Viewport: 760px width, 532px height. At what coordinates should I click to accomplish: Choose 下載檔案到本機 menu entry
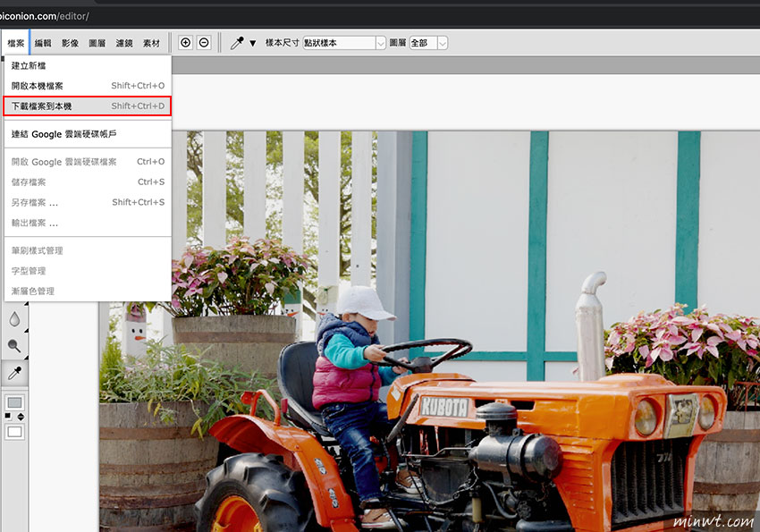88,106
